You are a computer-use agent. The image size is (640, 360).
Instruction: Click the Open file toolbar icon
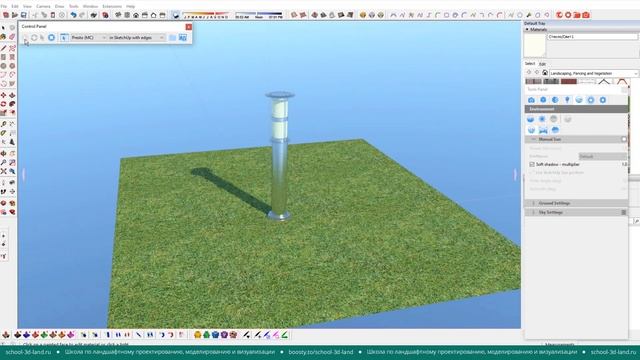[15, 15]
